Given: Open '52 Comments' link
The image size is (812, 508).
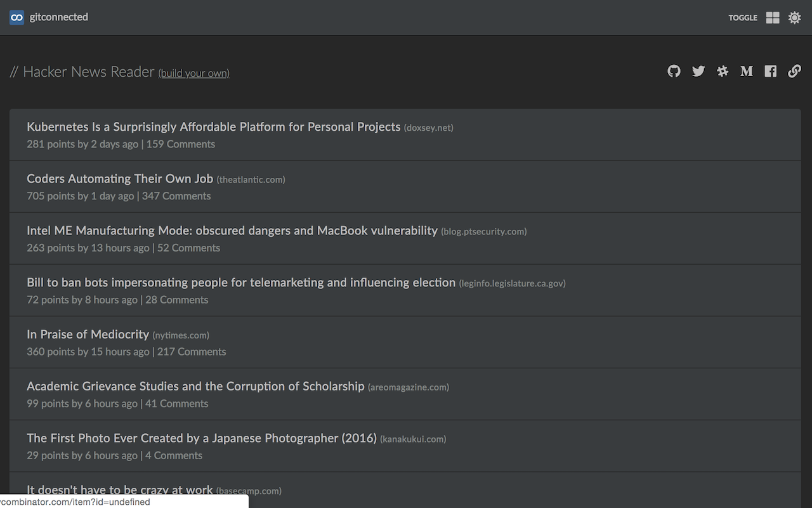Looking at the screenshot, I should (x=189, y=248).
